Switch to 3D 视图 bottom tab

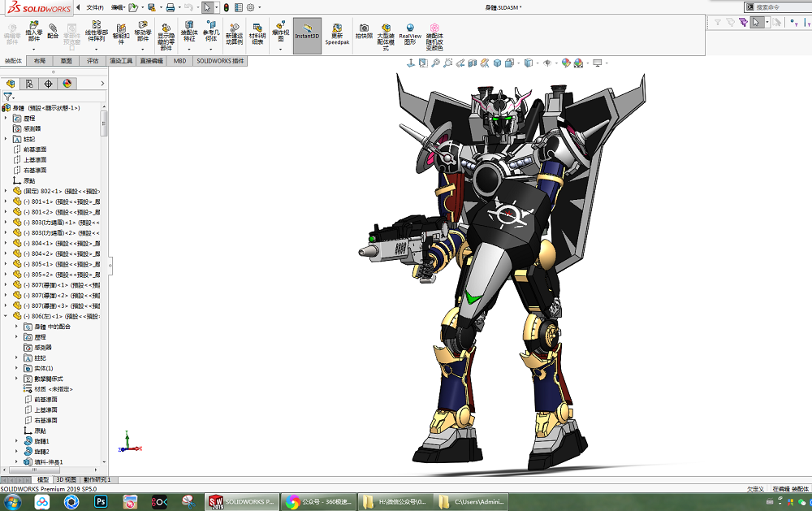[67, 479]
